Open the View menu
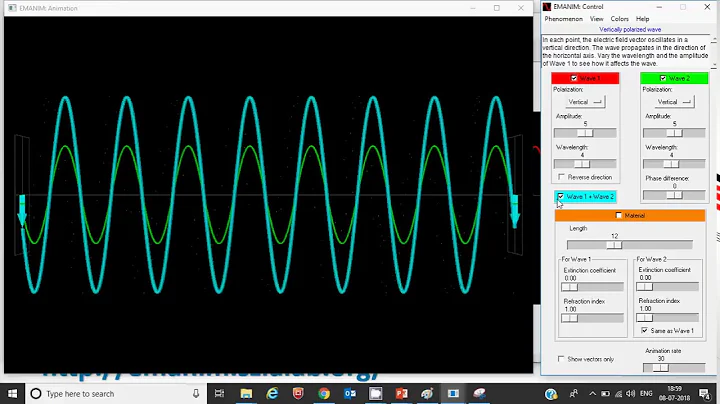The image size is (720, 404). click(596, 19)
